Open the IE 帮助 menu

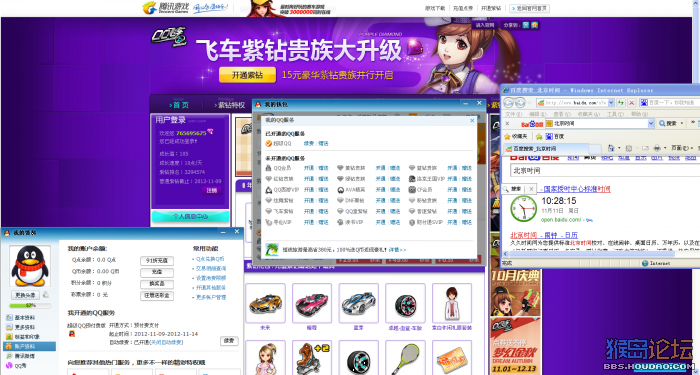pyautogui.click(x=640, y=114)
